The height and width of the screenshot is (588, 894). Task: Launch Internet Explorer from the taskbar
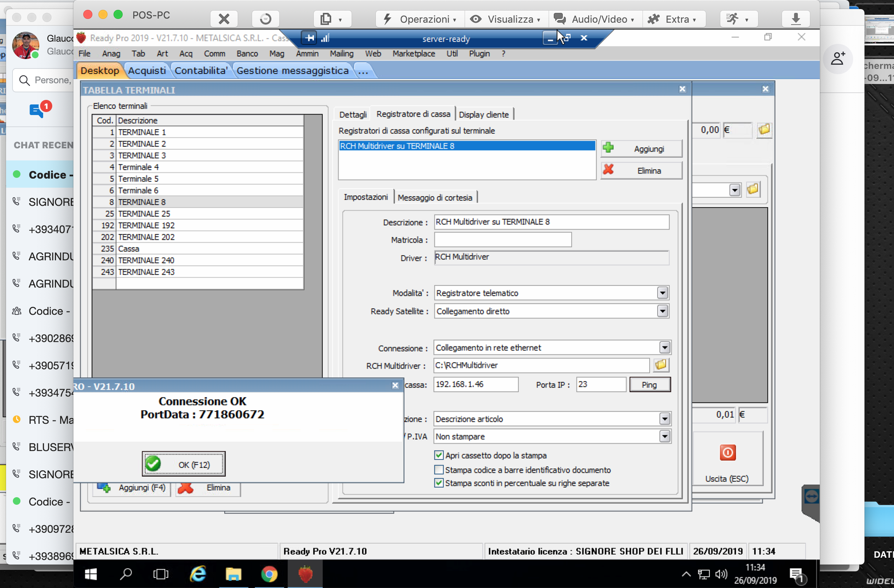pos(198,574)
